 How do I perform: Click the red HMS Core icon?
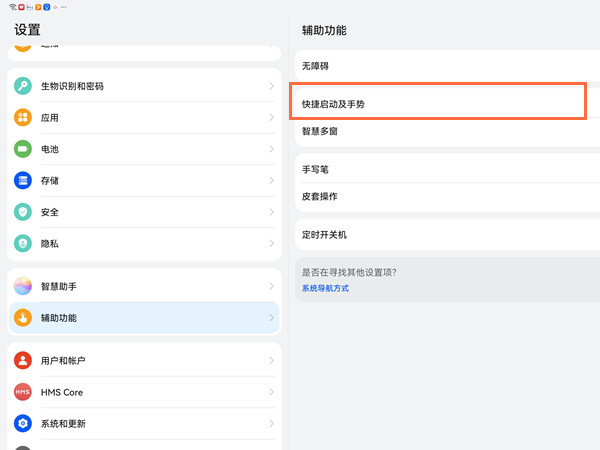[23, 392]
